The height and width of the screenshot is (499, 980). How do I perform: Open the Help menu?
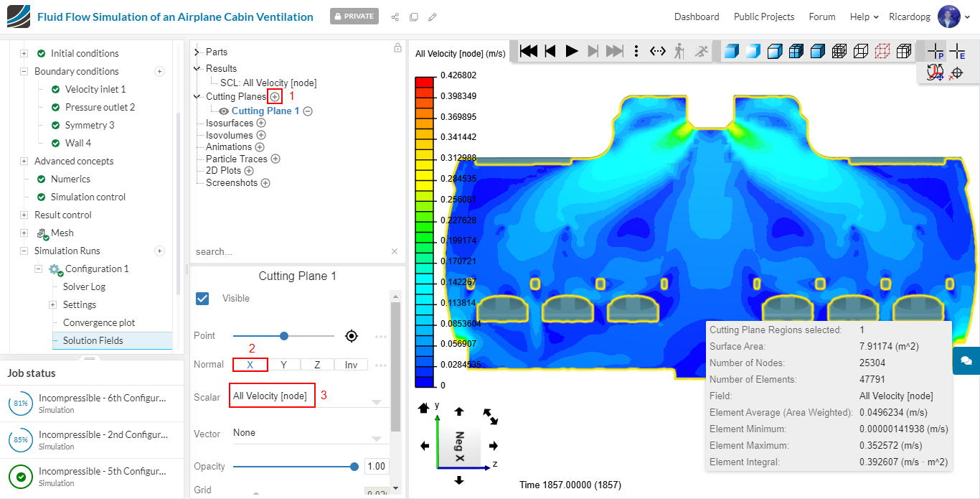pos(864,17)
